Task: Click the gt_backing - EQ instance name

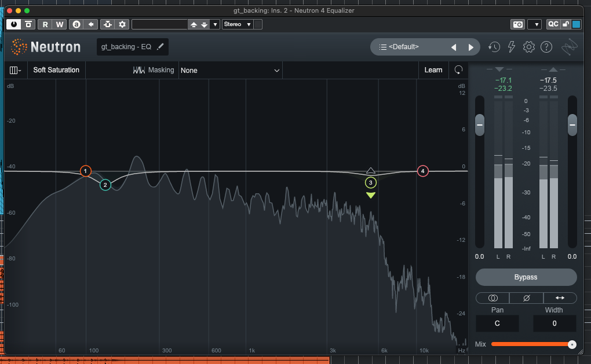Action: [126, 47]
